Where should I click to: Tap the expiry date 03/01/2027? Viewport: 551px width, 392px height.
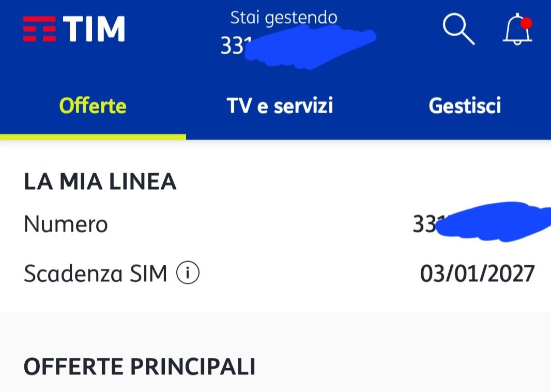pyautogui.click(x=477, y=274)
